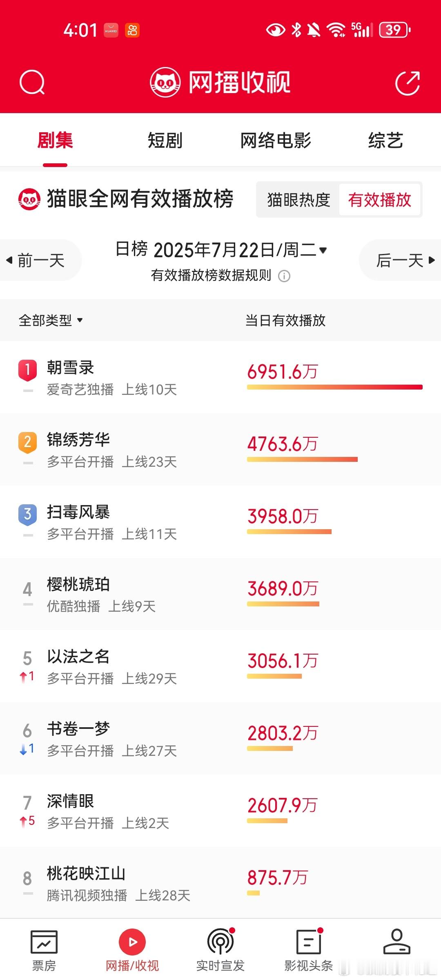Tap the Maoyan cat logo in header
The width and height of the screenshot is (441, 980).
point(165,82)
